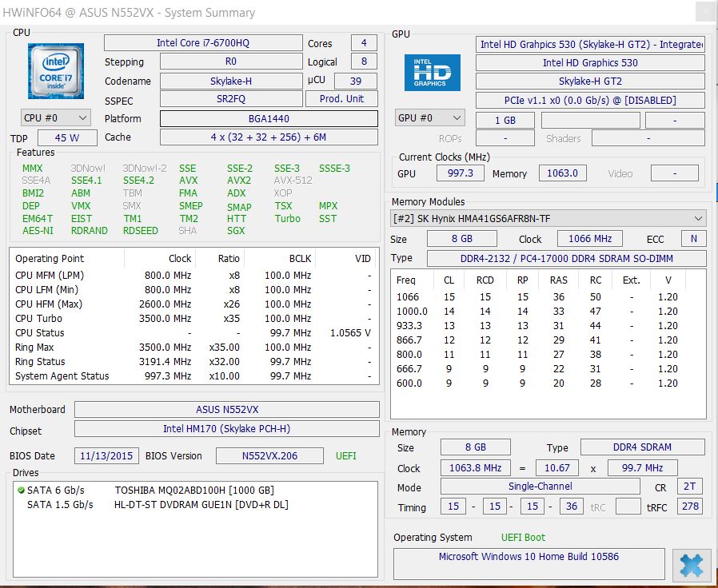Click the Intel Core i7-6700HQ name field
The image size is (718, 588).
203,42
